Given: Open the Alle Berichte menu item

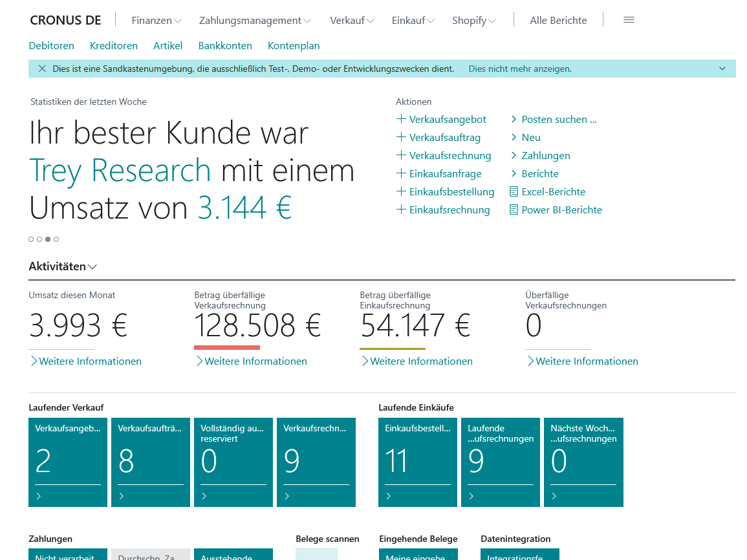Looking at the screenshot, I should 558,21.
